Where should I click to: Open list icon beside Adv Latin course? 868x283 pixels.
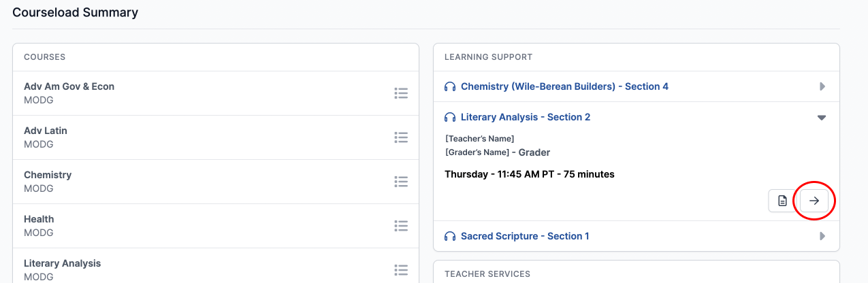401,137
